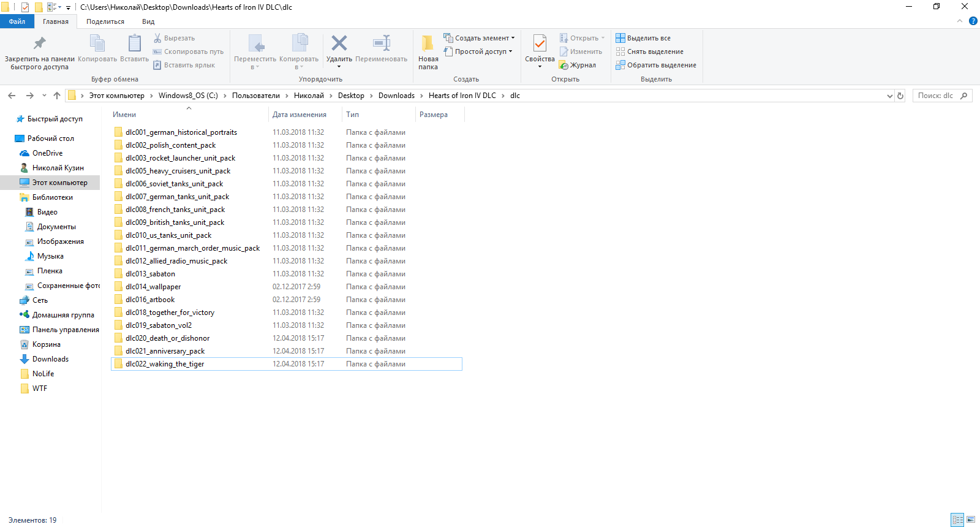Switch to the Home (Главная) tab
Viewport: 980px width, 527px height.
56,21
